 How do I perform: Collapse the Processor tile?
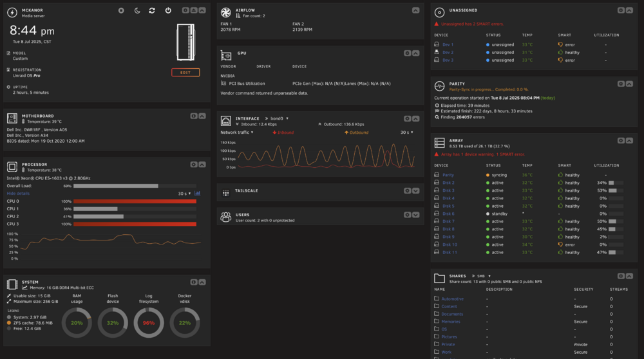[x=202, y=165]
